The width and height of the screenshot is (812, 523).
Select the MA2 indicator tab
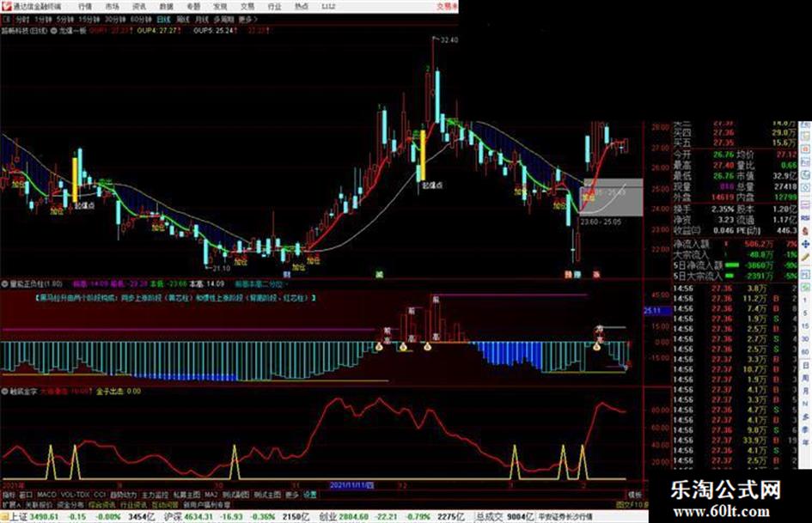coord(211,495)
